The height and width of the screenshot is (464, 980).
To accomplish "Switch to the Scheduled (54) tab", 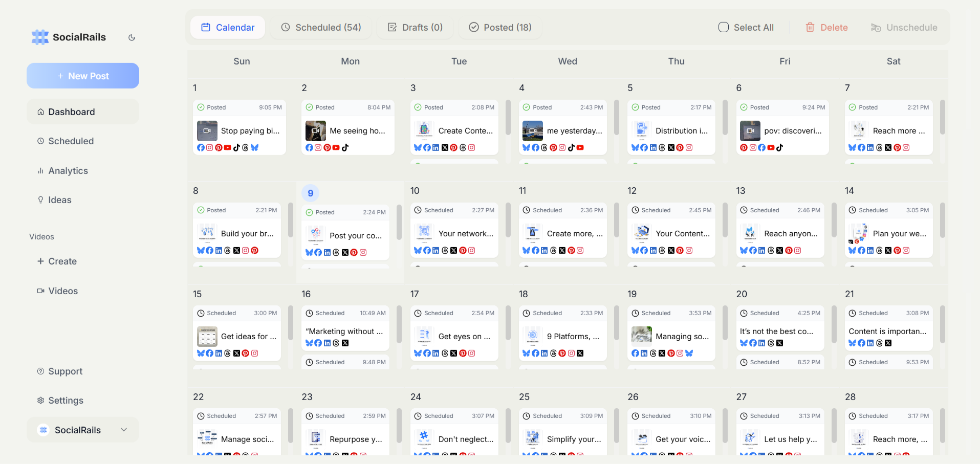I will 321,27.
